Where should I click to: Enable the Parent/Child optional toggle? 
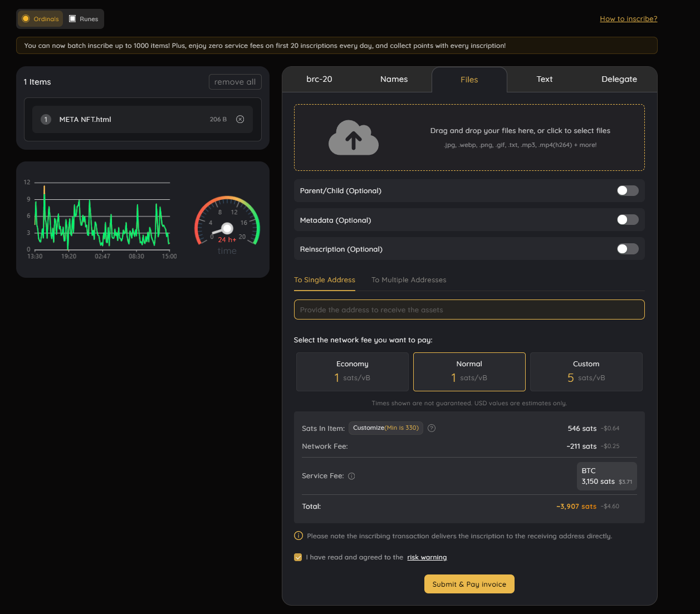(x=627, y=190)
